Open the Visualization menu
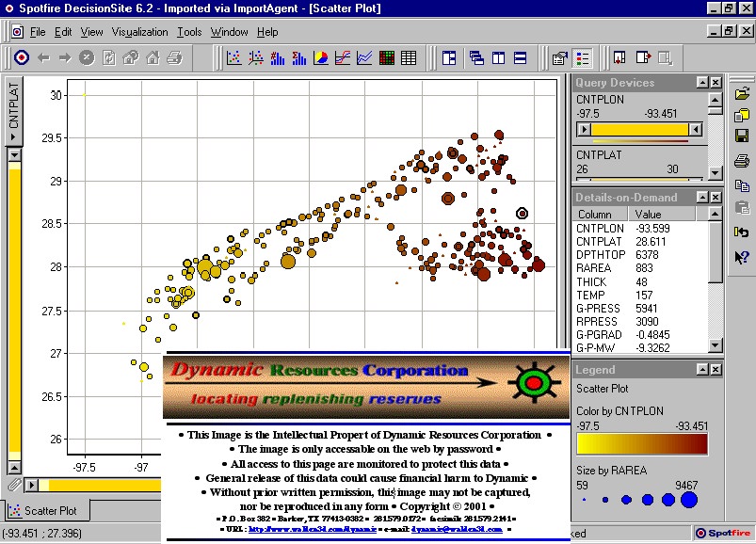756x544 pixels. pyautogui.click(x=139, y=32)
